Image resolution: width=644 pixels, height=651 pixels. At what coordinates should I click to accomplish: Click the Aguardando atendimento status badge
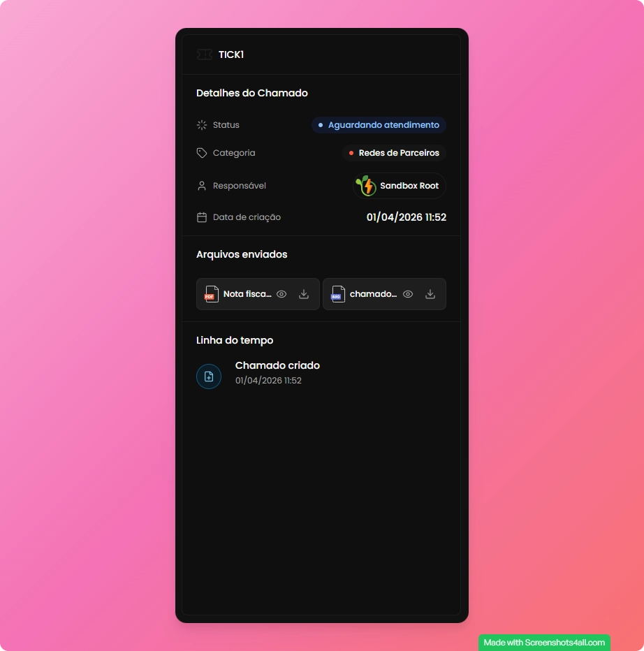coord(379,125)
